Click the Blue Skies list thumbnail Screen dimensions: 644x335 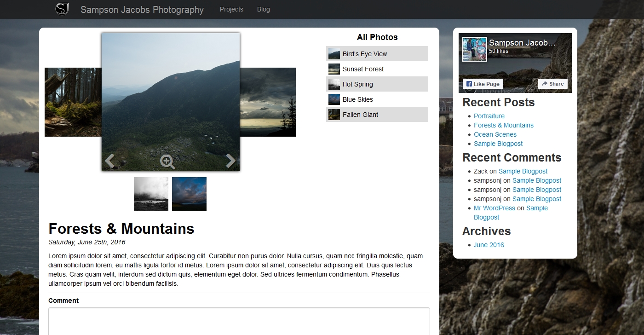coord(334,99)
